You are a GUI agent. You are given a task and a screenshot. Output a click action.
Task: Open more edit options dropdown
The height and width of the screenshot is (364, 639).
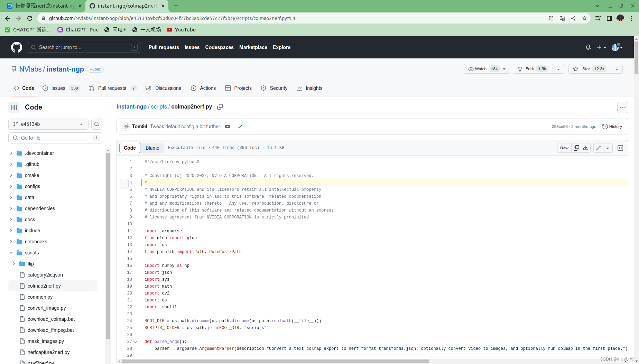(x=608, y=148)
